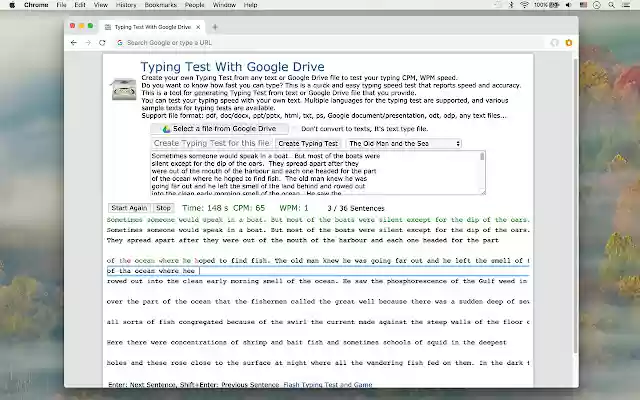The image size is (640, 400).
Task: Open the History menu
Action: pyautogui.click(x=126, y=5)
